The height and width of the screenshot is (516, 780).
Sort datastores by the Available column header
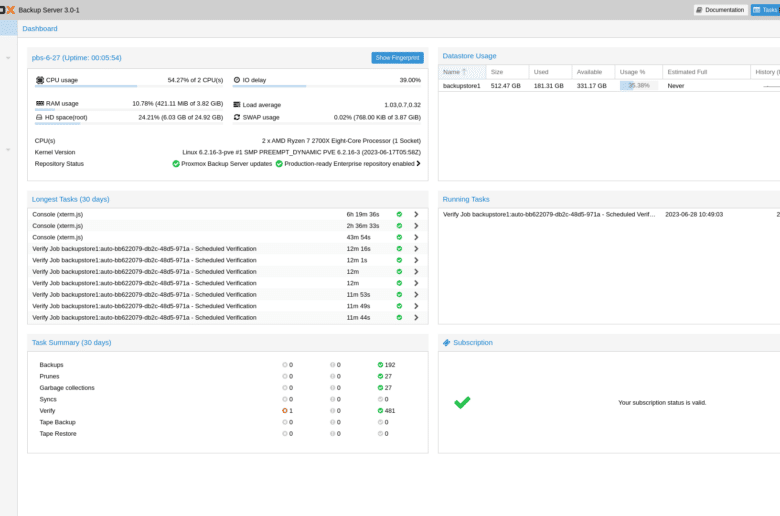pos(593,72)
